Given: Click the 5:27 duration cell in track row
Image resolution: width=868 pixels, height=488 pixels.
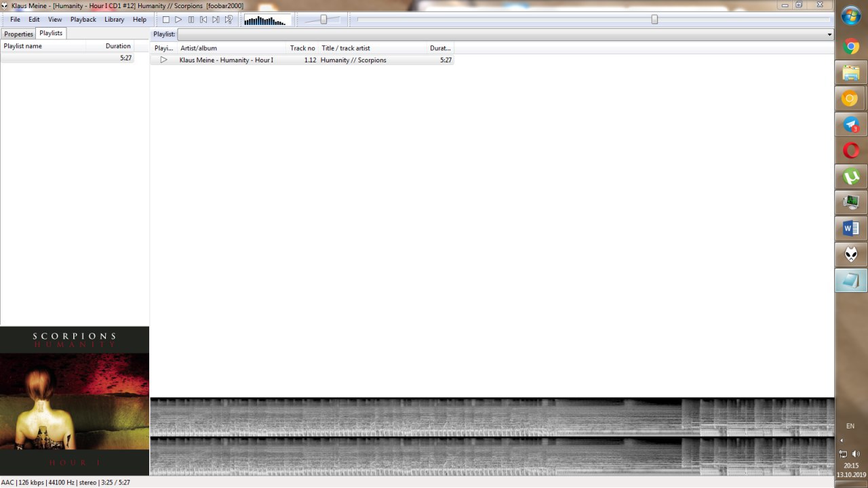Looking at the screenshot, I should 446,60.
